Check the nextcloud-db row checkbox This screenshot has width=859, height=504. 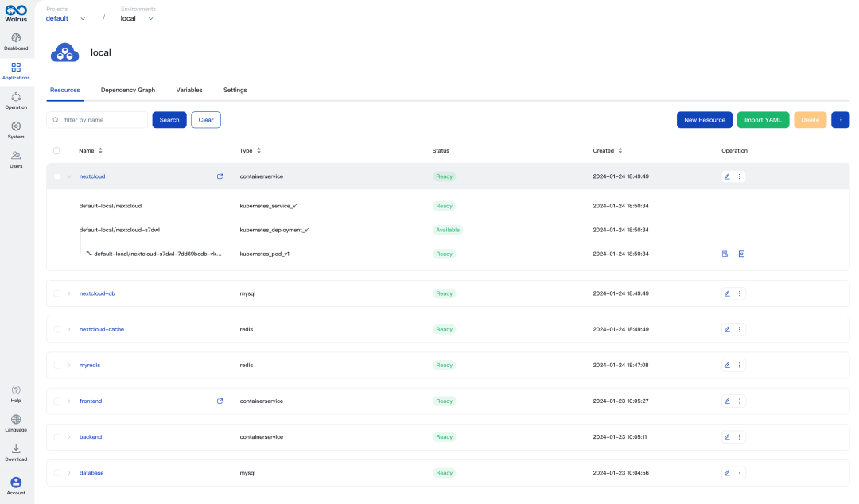57,293
